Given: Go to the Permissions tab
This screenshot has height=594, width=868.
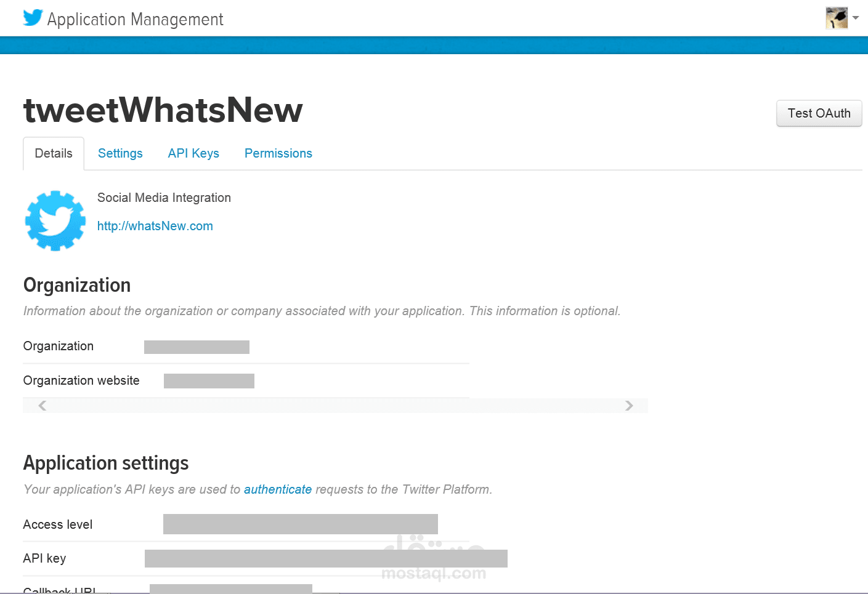Looking at the screenshot, I should 278,153.
